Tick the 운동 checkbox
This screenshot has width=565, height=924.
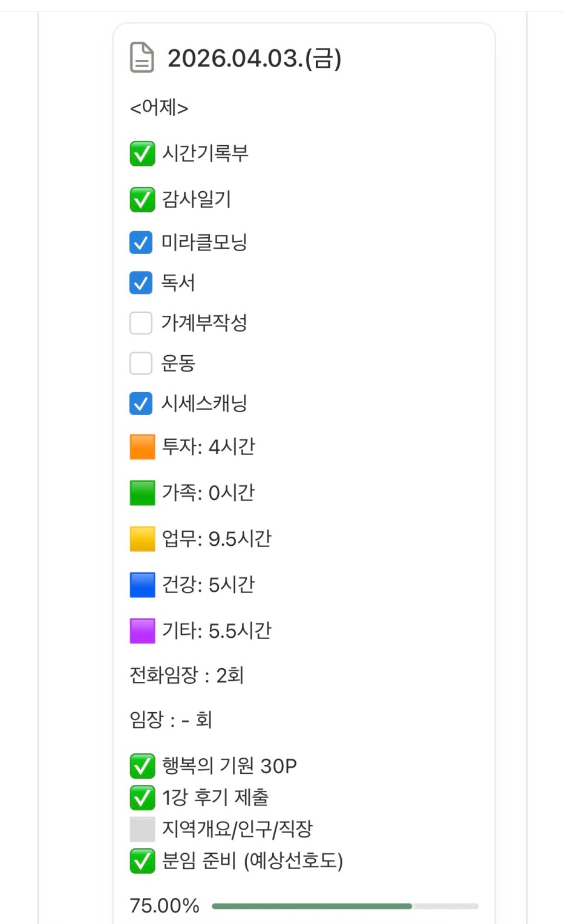pos(141,363)
